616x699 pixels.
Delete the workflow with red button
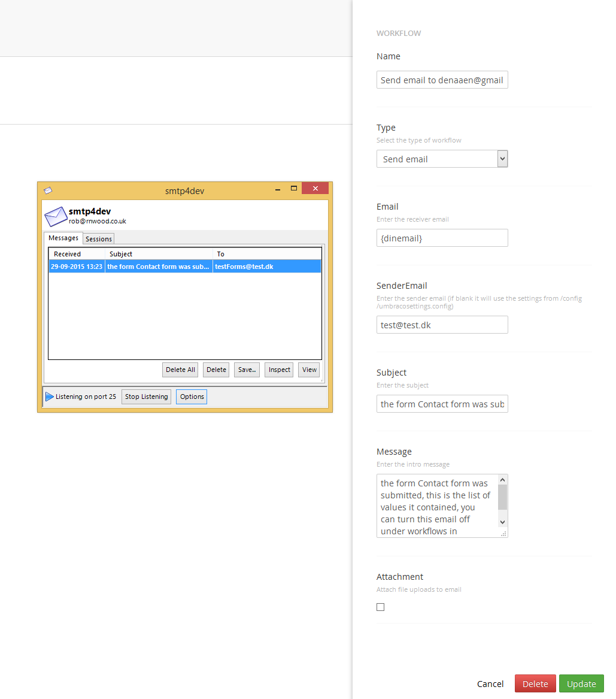point(535,683)
